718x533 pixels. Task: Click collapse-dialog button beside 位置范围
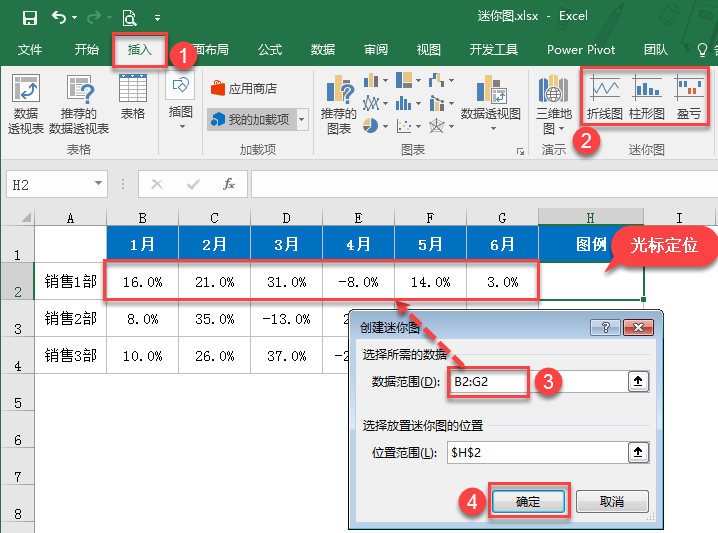point(638,452)
